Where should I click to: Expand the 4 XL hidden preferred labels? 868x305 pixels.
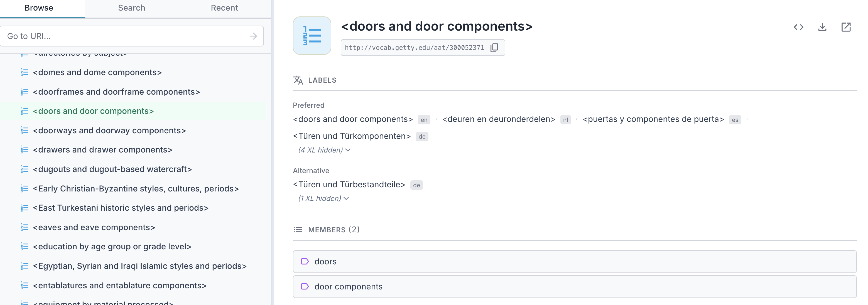click(x=324, y=150)
